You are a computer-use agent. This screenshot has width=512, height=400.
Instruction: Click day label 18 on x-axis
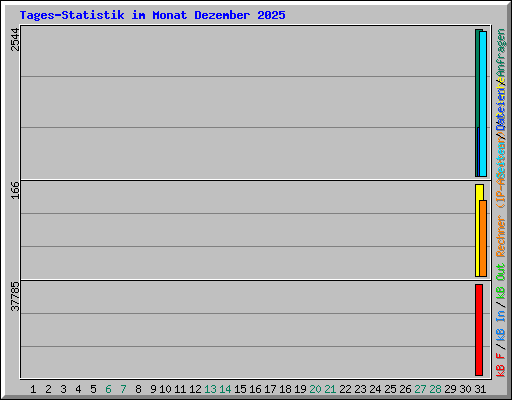285,389
